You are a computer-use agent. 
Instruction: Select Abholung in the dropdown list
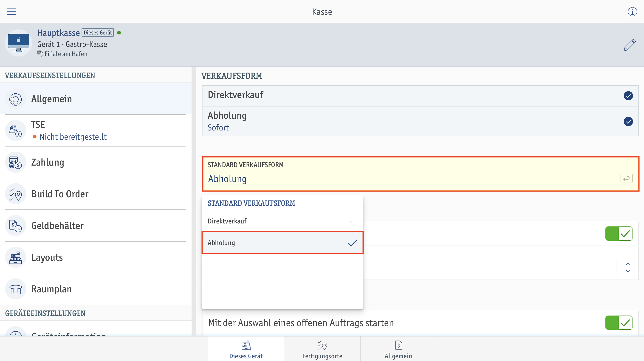tap(282, 243)
